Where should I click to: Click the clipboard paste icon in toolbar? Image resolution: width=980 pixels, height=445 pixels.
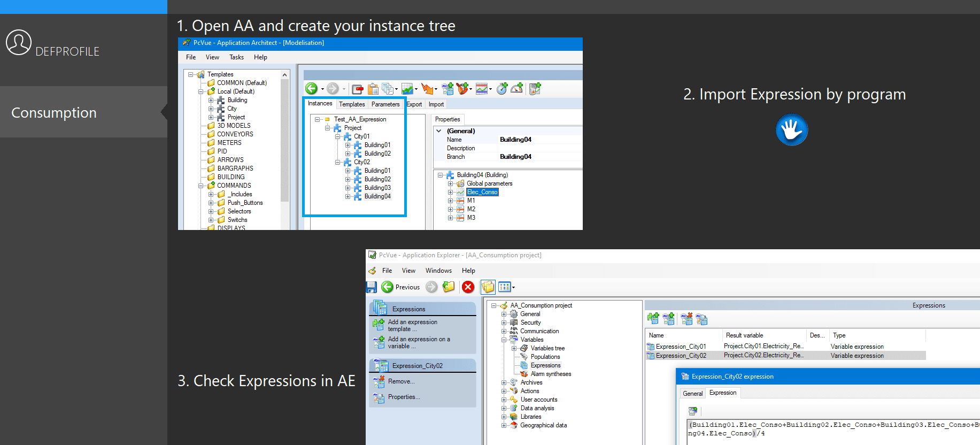(373, 89)
